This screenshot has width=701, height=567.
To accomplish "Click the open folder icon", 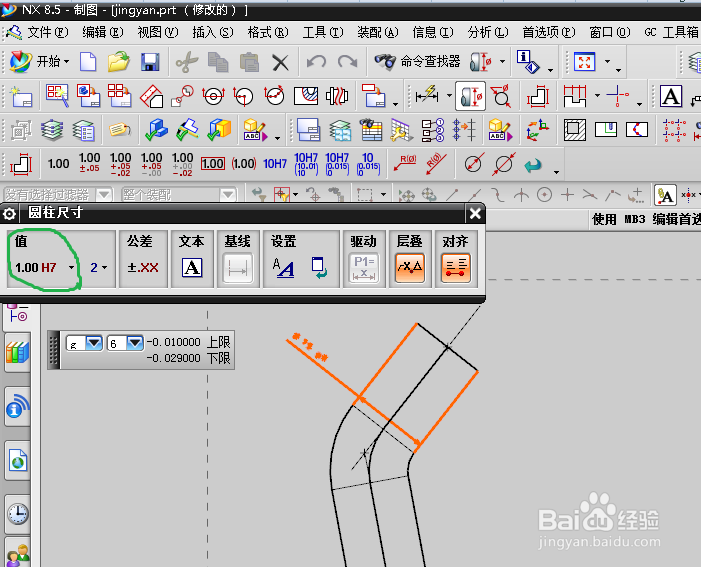I will 118,62.
